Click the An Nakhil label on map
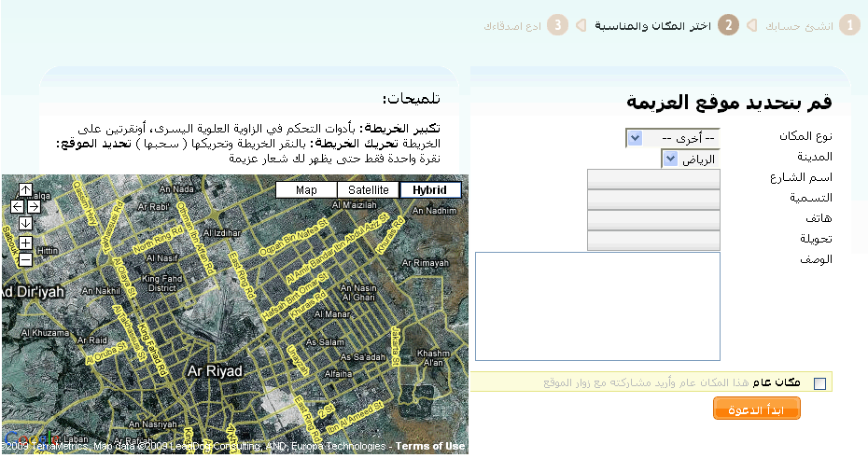This screenshot has height=458, width=868. tap(101, 290)
